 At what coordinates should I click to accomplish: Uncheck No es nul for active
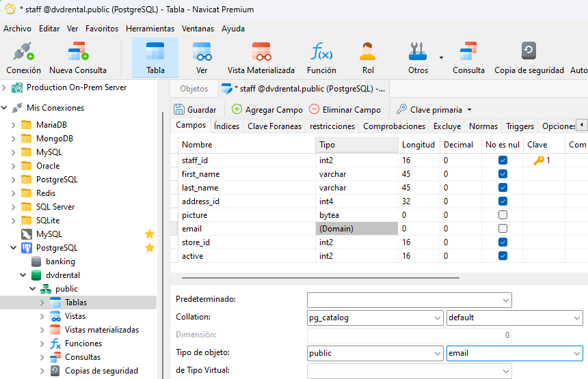pos(503,256)
